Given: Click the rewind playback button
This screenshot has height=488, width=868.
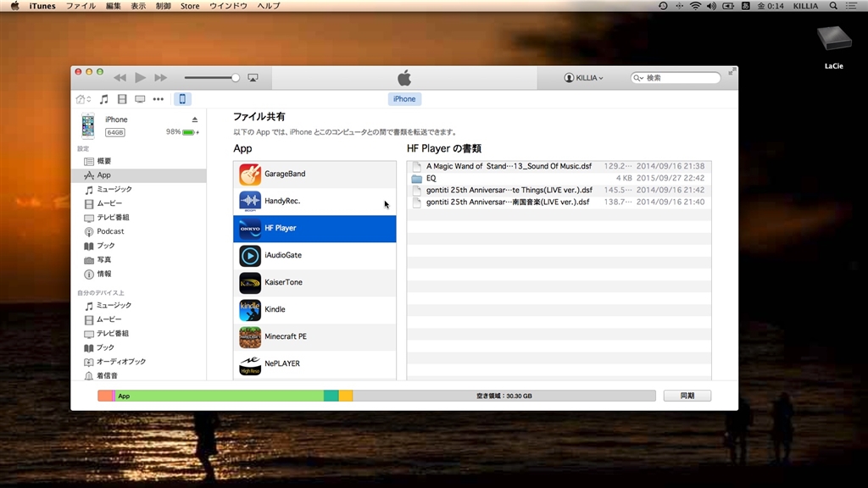Looking at the screenshot, I should [x=120, y=78].
